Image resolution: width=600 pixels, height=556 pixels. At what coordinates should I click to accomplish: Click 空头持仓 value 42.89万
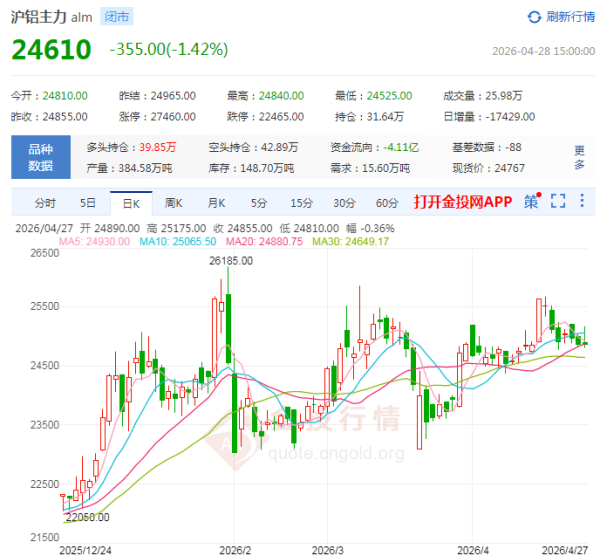[279, 147]
